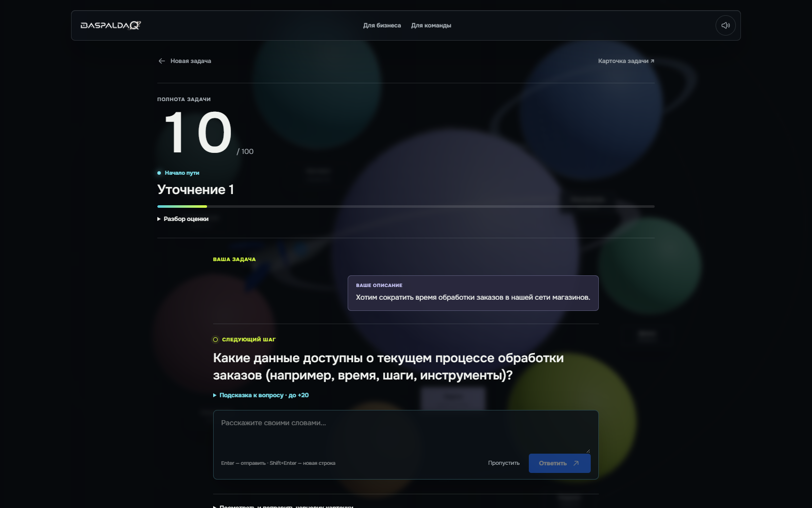
Task: Select the Ваше описание message box
Action: (473, 293)
